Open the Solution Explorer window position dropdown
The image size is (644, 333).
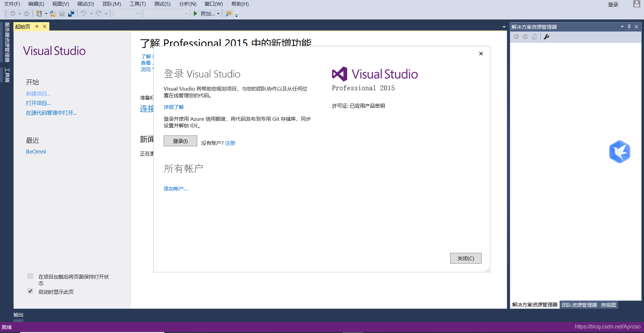[x=622, y=27]
